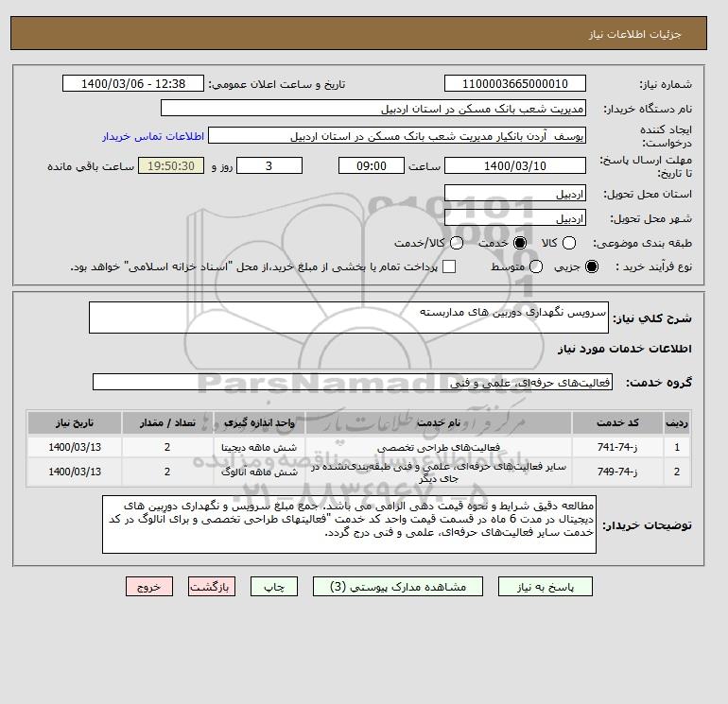Click فعالیت‌های طراحی تخصصی service name cell
728x704 pixels.
(x=439, y=447)
